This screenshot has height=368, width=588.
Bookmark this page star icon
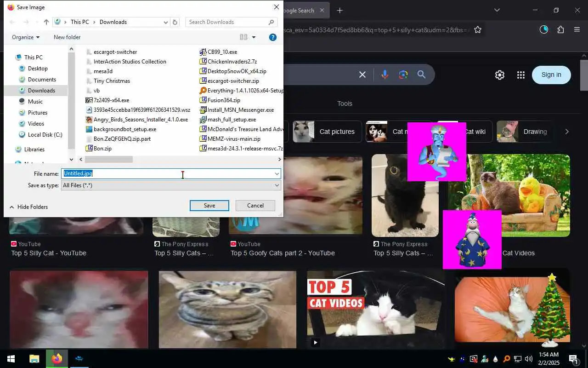click(x=478, y=30)
